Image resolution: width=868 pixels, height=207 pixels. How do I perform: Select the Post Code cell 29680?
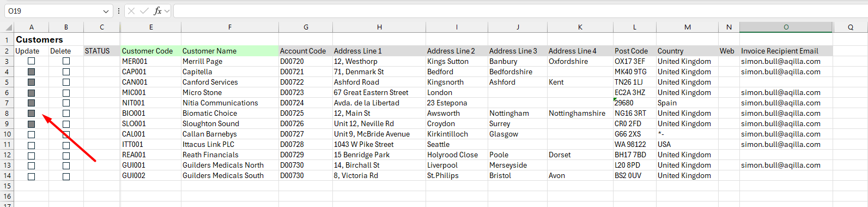[x=634, y=103]
